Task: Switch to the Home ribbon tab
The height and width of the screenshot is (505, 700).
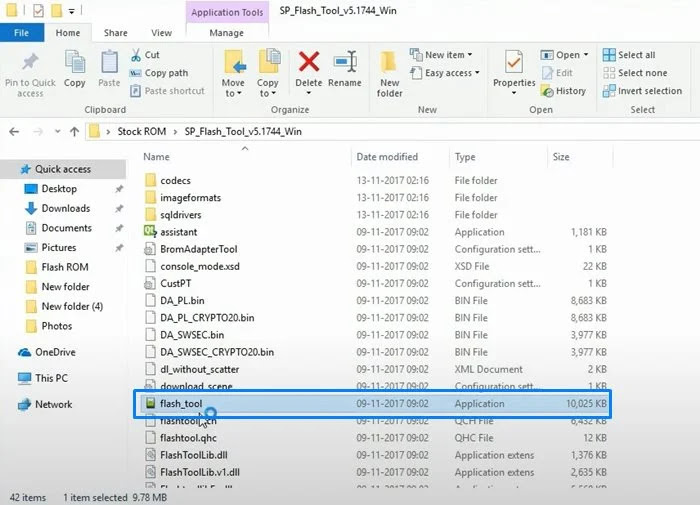Action: tap(68, 33)
